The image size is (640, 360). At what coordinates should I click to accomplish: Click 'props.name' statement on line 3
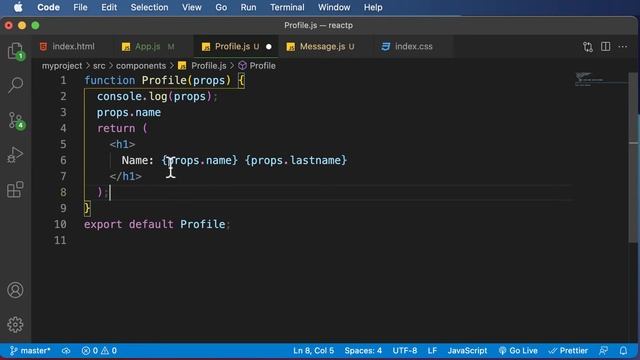(x=129, y=113)
